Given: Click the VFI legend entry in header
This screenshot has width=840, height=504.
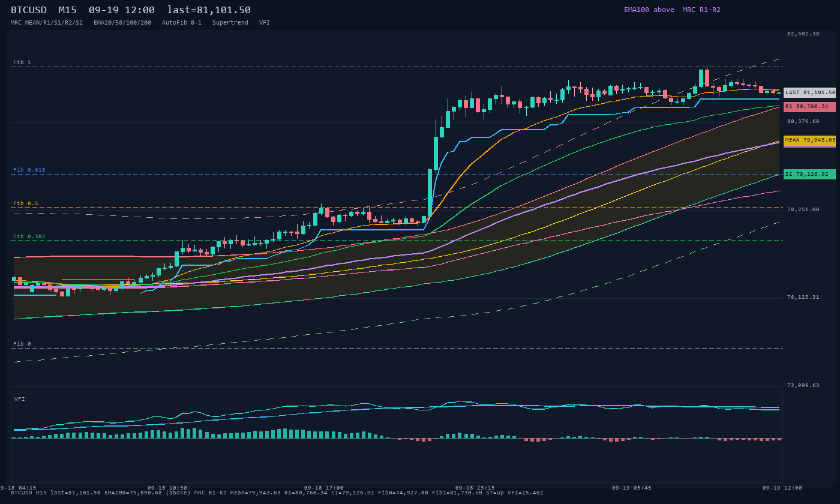Looking at the screenshot, I should pyautogui.click(x=265, y=22).
